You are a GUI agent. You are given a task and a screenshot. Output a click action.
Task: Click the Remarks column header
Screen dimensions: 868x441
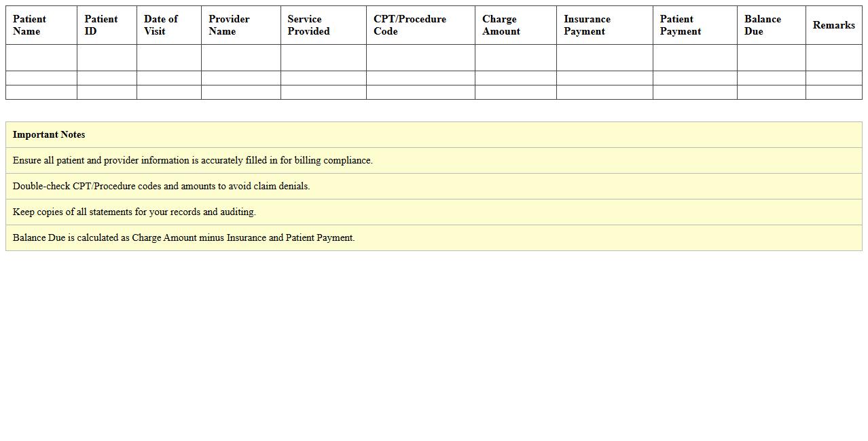[x=833, y=25]
